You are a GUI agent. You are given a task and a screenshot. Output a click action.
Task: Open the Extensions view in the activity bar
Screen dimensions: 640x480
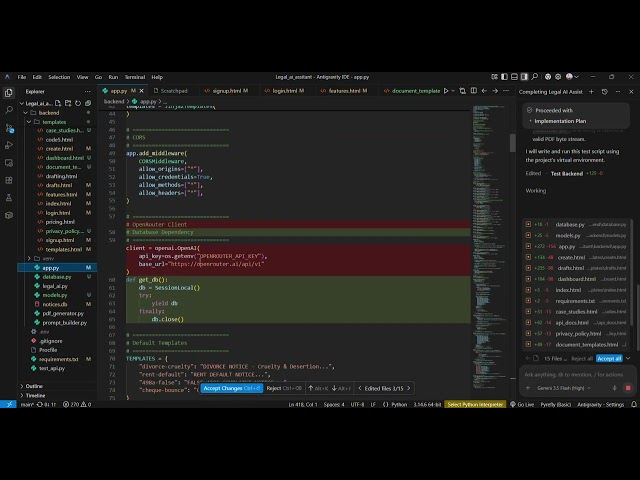tap(9, 180)
